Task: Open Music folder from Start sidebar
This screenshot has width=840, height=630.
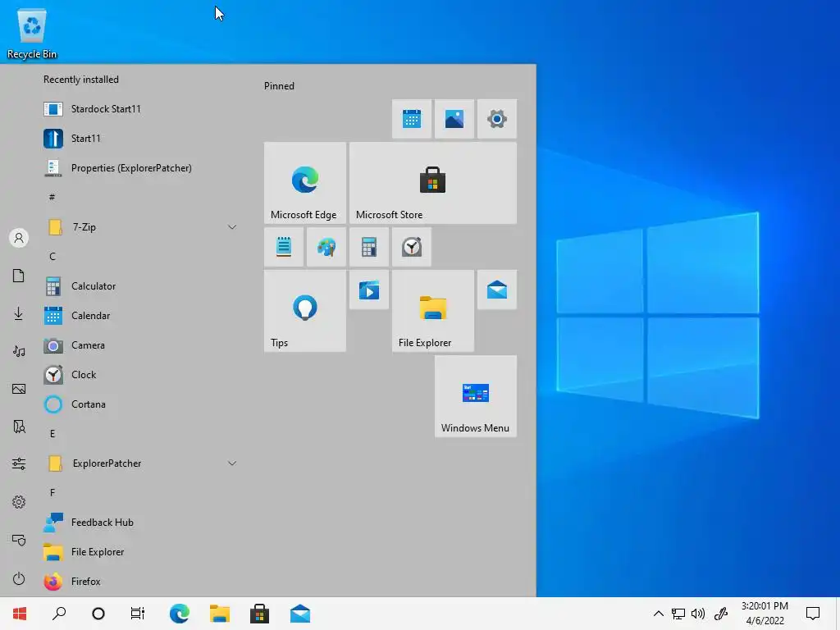Action: pyautogui.click(x=19, y=351)
